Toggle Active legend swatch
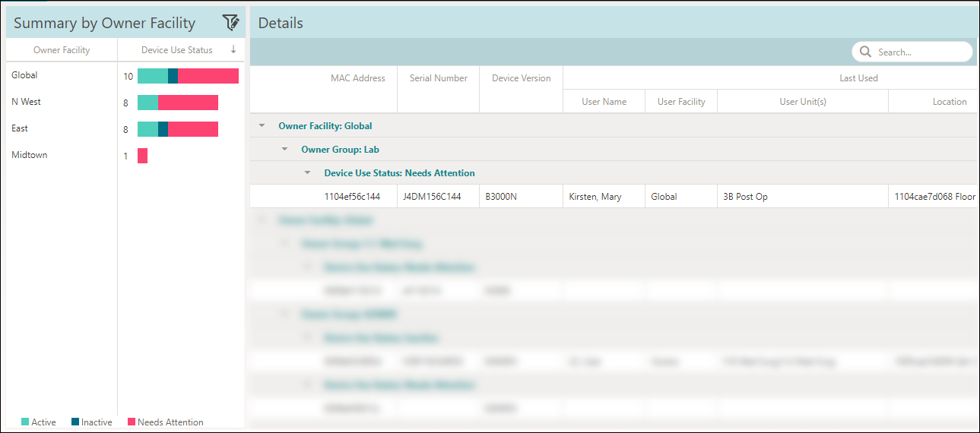The image size is (980, 433). point(25,422)
